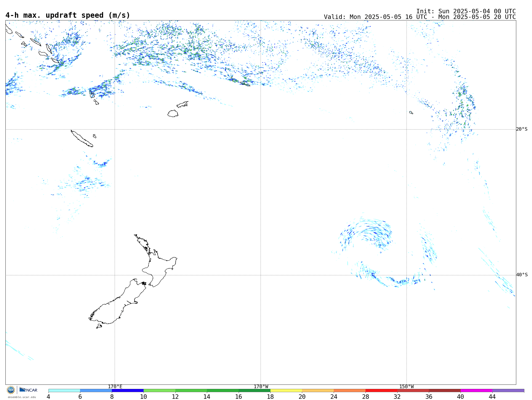Select the light cyan 4–6 colorbar swatch
The height and width of the screenshot is (400, 532).
(x=64, y=391)
